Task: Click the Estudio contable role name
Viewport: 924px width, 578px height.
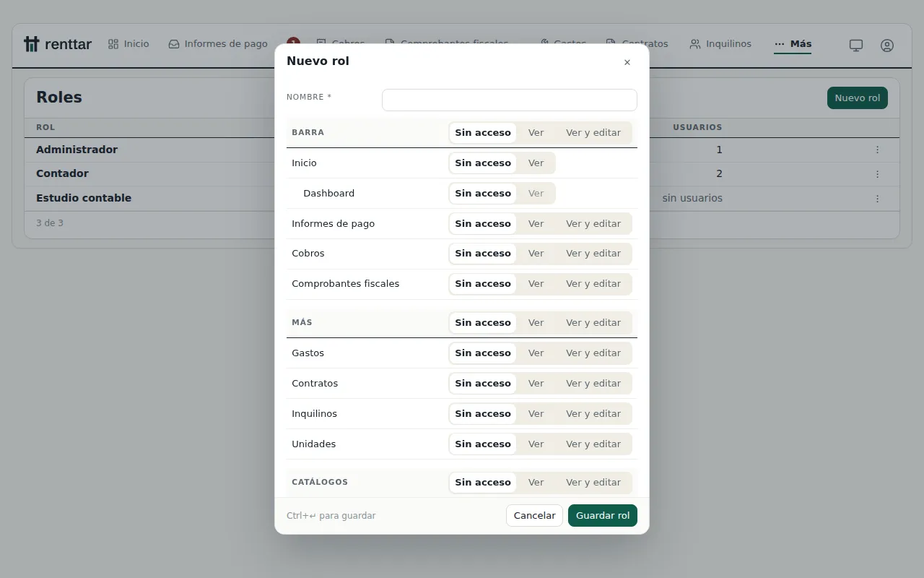Action: pyautogui.click(x=84, y=198)
